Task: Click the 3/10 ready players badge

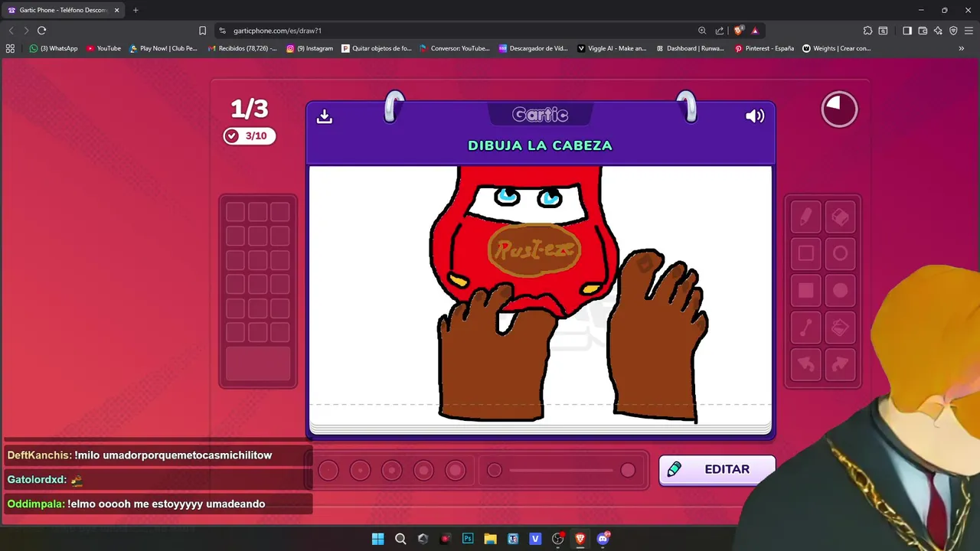Action: 250,136
